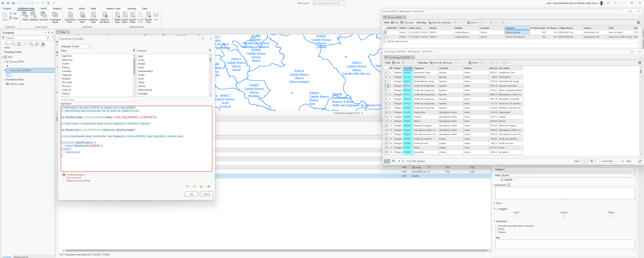Click Cancel in Expression Builder

pyautogui.click(x=206, y=194)
